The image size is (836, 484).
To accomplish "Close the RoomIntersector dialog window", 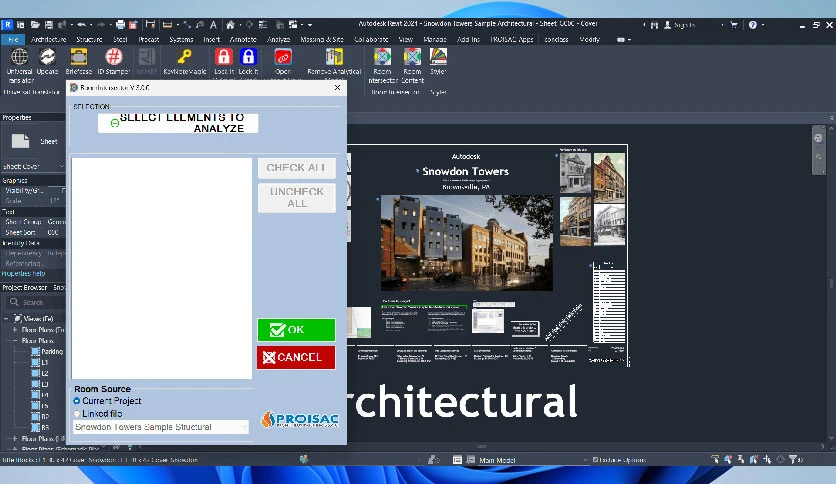I will coord(337,87).
